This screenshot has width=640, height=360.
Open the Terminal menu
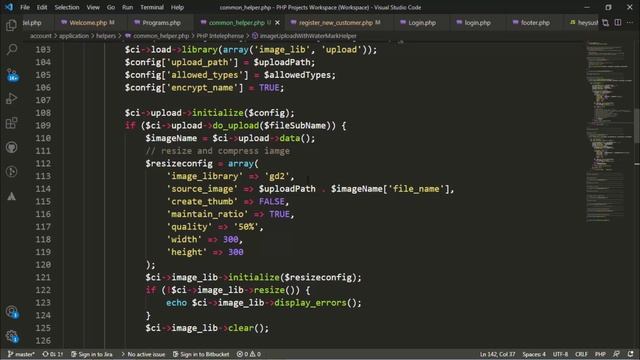coord(152,7)
